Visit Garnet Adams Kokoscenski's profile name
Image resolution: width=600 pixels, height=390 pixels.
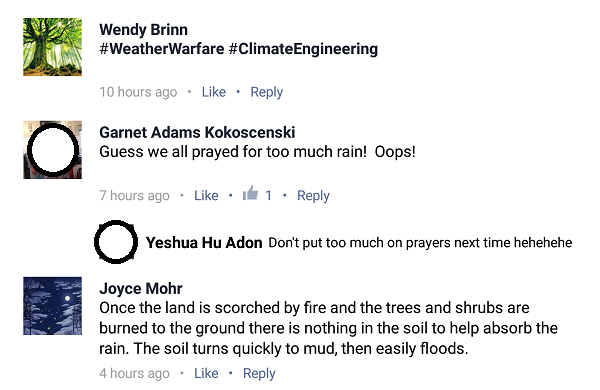[197, 132]
